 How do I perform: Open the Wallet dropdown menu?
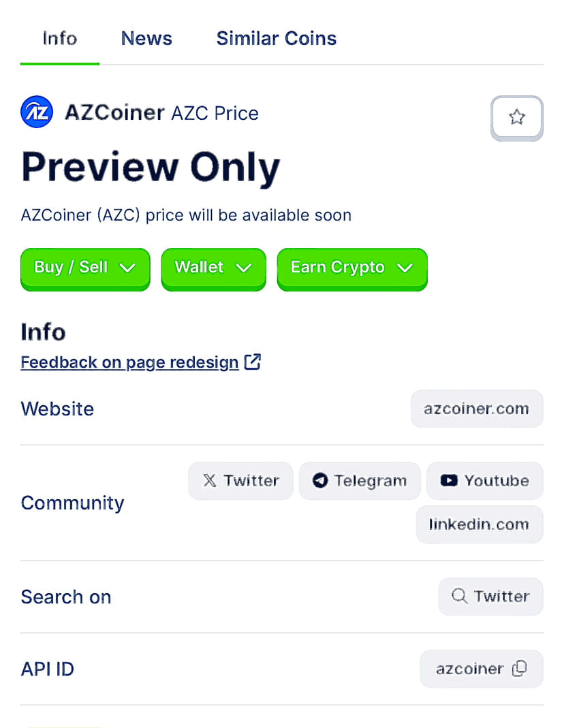click(213, 268)
